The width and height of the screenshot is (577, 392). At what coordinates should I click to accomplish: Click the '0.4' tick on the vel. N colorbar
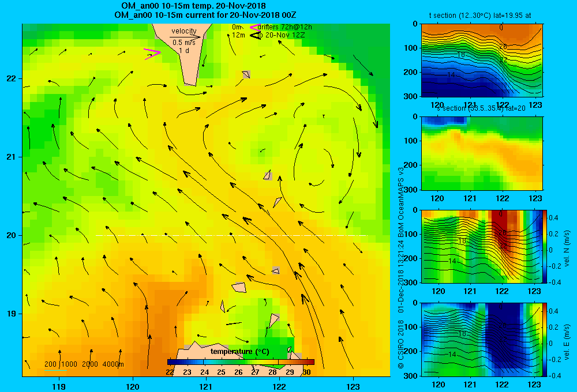(554, 218)
